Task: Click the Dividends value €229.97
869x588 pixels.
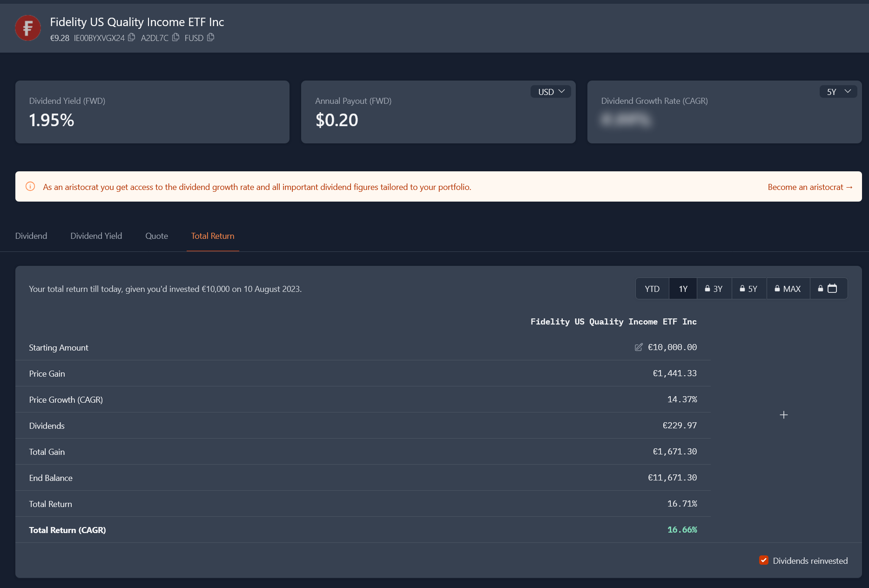Action: [x=680, y=426]
